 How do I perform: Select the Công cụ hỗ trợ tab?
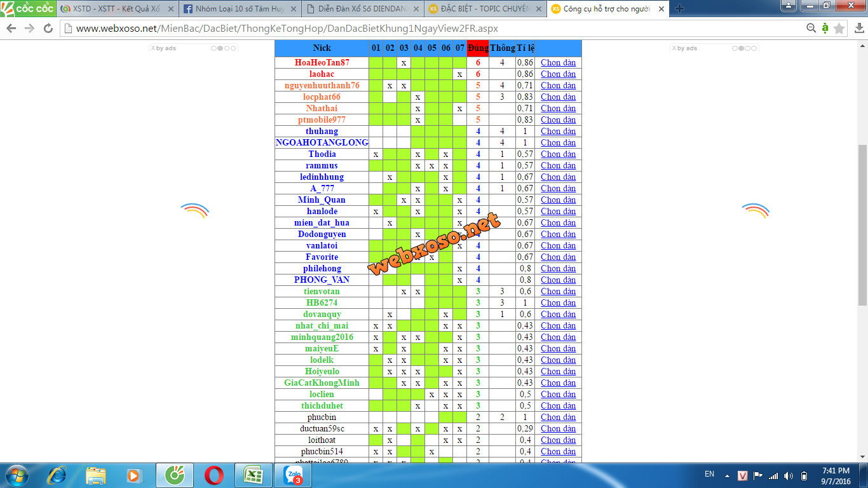click(607, 9)
